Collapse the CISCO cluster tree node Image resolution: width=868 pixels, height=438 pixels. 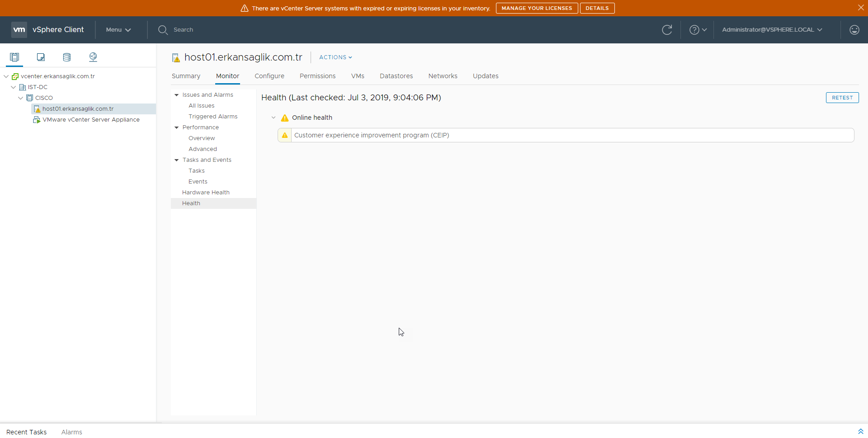pyautogui.click(x=21, y=98)
